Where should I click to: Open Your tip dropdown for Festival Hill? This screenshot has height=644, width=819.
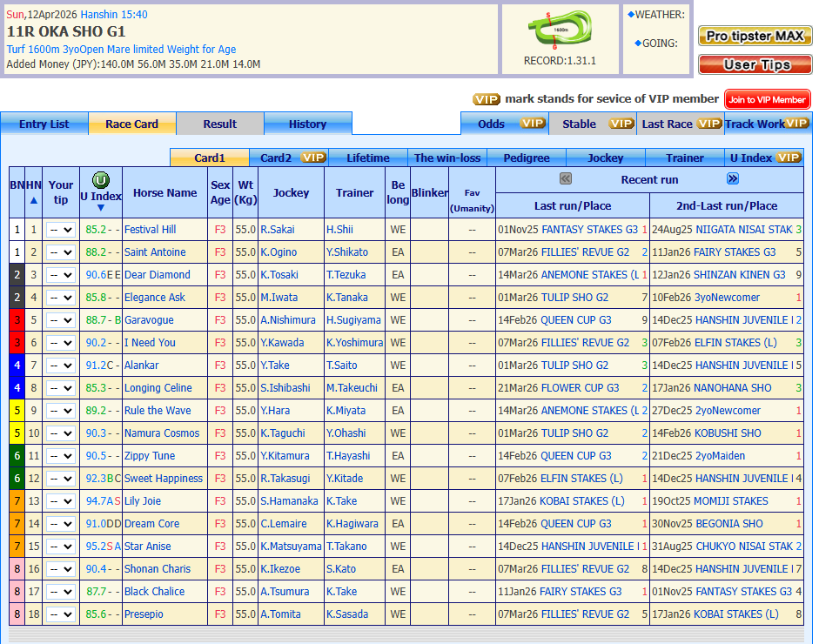pyautogui.click(x=61, y=230)
